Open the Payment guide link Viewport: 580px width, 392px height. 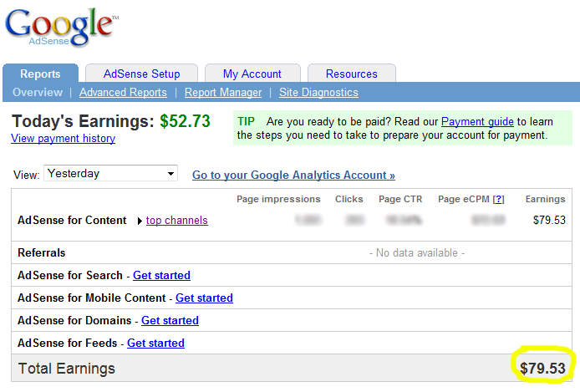[477, 121]
